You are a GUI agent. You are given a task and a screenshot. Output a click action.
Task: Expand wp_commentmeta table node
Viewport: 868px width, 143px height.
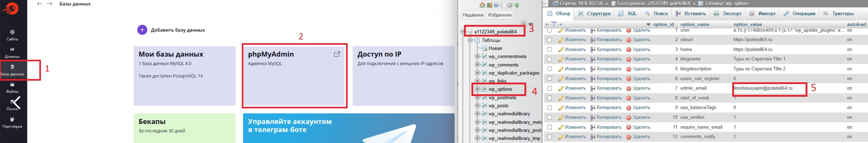pos(477,56)
